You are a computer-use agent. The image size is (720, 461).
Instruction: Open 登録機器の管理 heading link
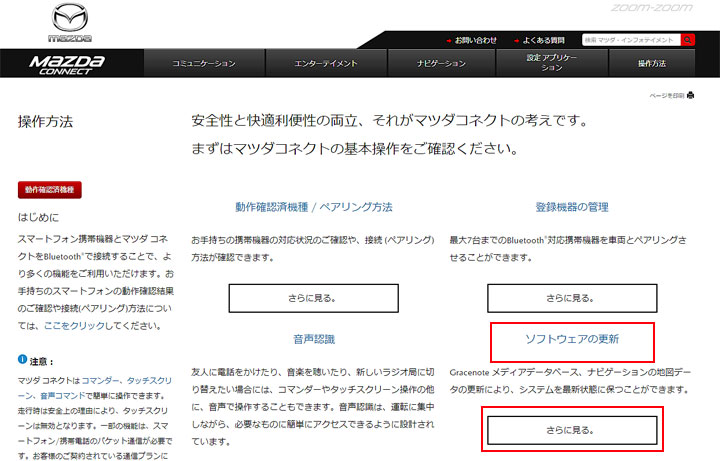pyautogui.click(x=572, y=207)
